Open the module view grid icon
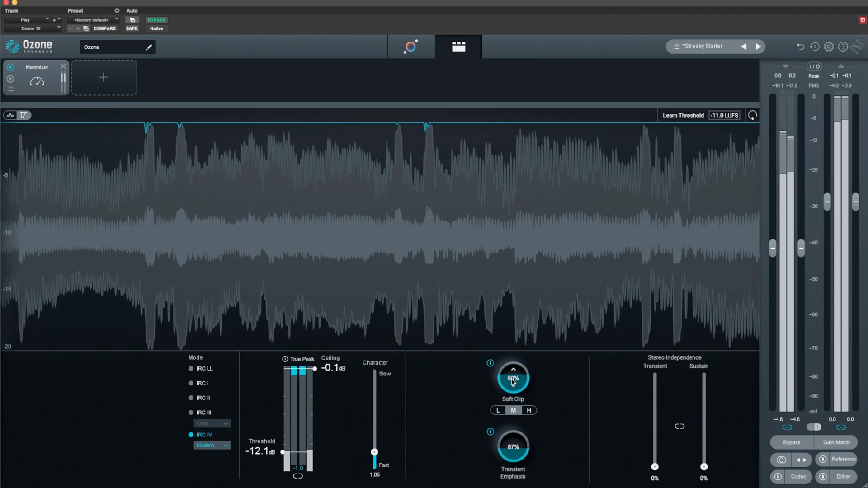 tap(458, 47)
